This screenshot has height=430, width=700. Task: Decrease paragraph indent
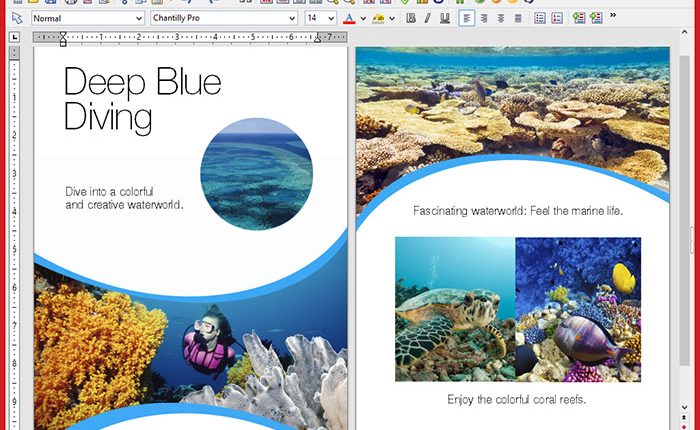pyautogui.click(x=578, y=18)
